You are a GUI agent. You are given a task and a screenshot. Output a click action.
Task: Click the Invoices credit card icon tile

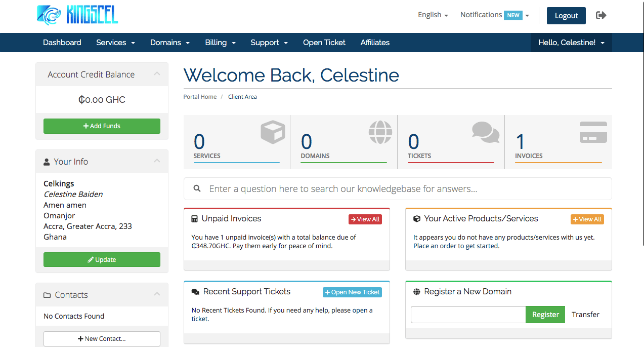[593, 132]
